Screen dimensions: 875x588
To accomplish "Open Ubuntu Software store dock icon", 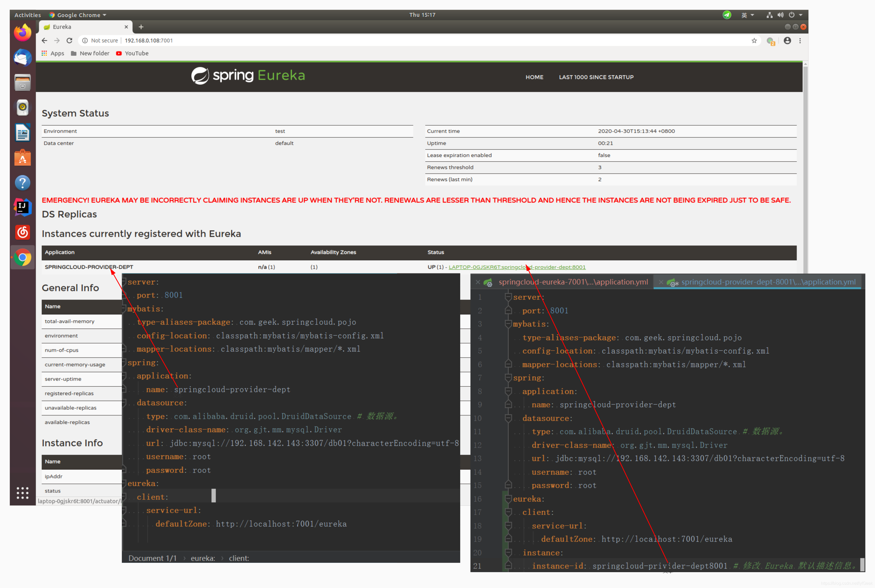I will (23, 157).
